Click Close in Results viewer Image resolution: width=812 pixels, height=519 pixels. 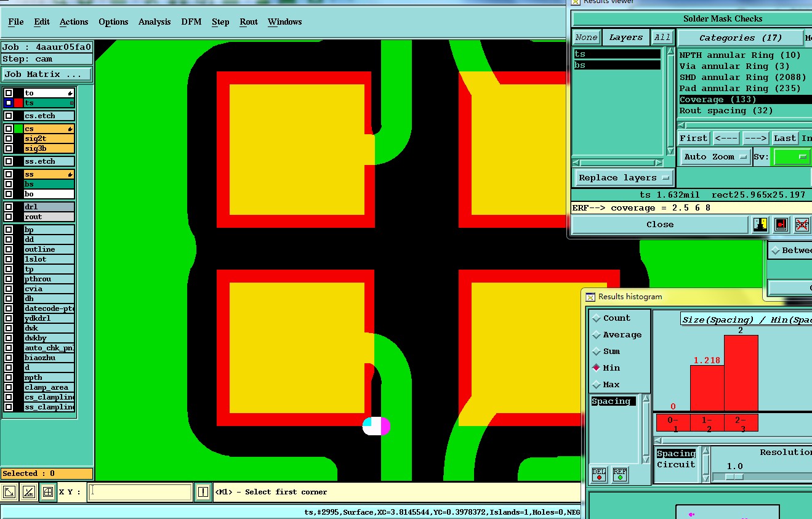(x=660, y=225)
